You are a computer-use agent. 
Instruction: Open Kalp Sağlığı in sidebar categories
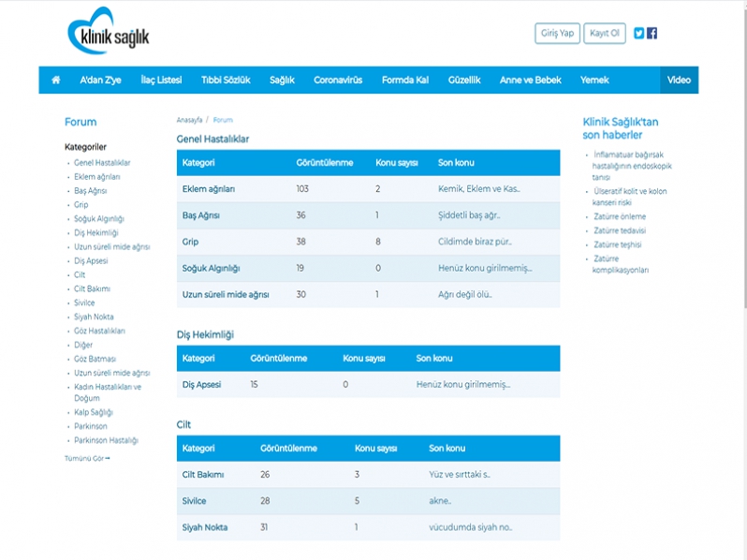(94, 412)
